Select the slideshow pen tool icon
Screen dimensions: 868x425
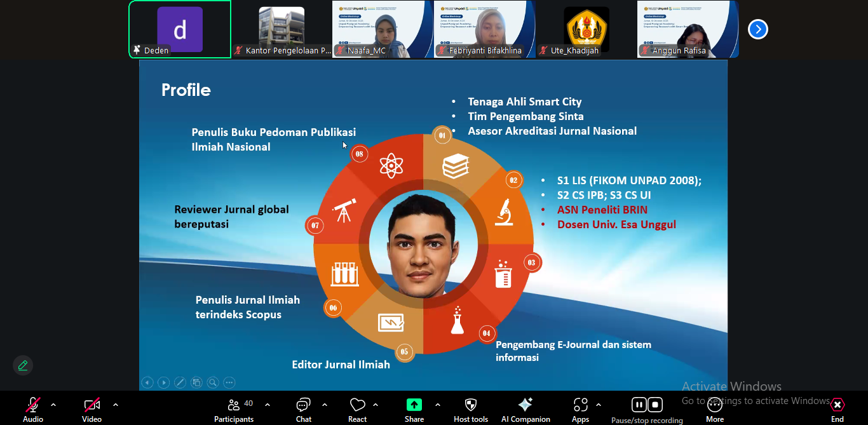click(x=180, y=382)
